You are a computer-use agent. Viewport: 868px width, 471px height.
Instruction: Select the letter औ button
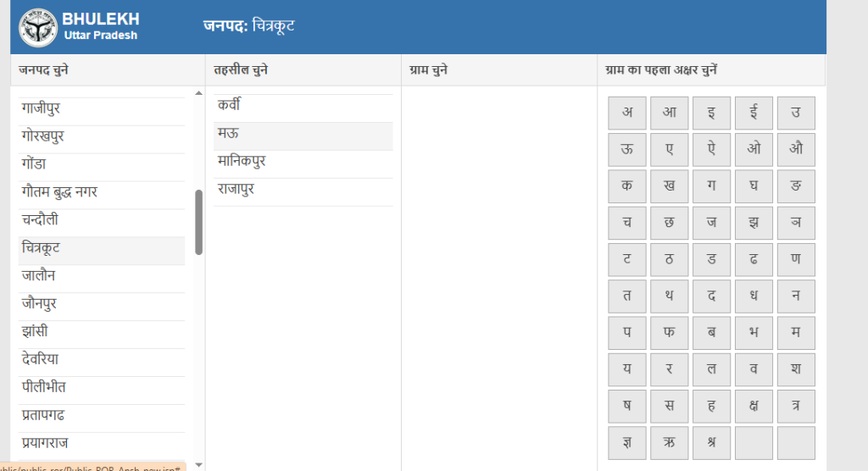[x=795, y=149]
